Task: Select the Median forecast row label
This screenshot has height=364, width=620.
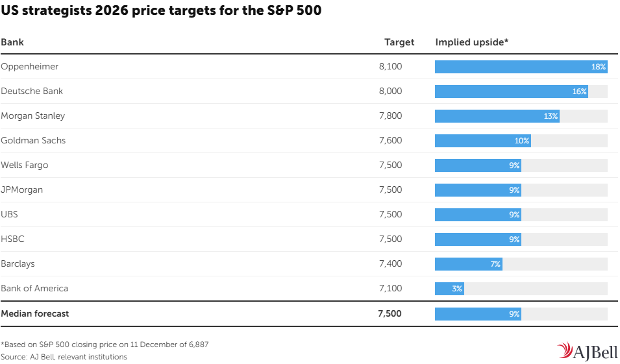Action: coord(35,313)
